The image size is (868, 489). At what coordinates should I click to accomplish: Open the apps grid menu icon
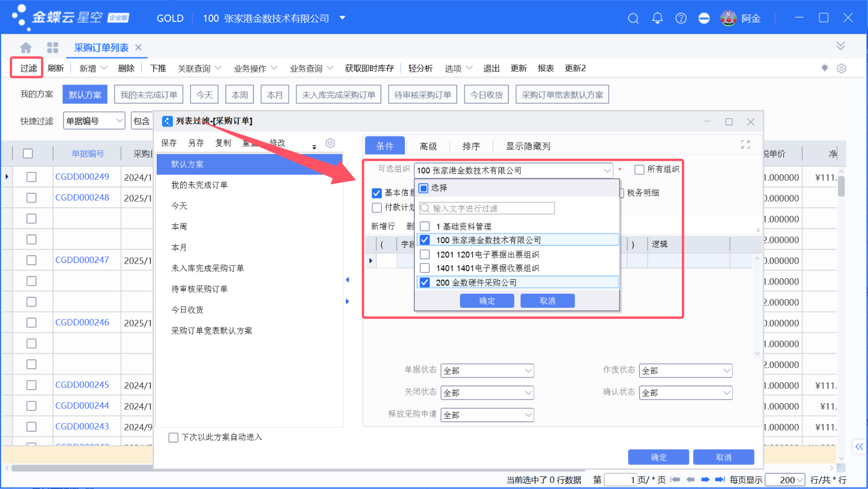click(x=53, y=47)
